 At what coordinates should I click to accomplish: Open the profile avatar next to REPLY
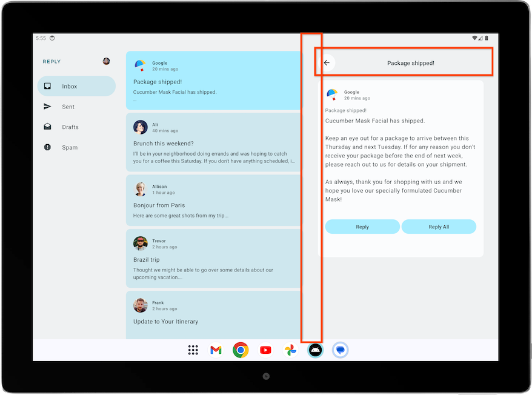coord(107,61)
